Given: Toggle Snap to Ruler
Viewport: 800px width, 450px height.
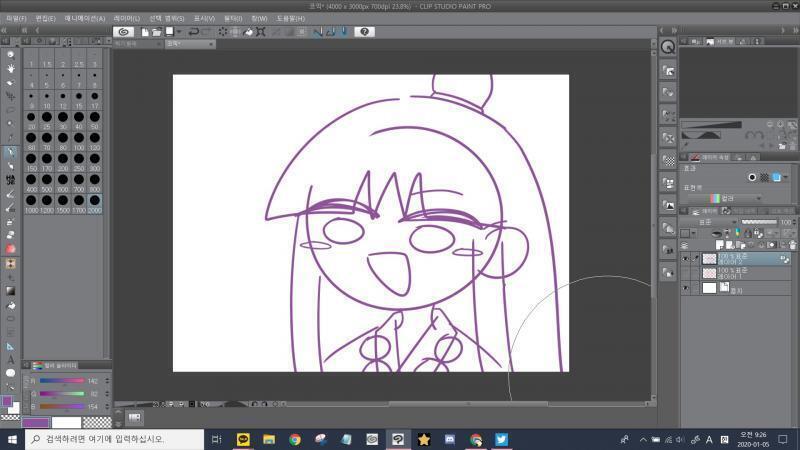Looking at the screenshot, I should [x=318, y=32].
